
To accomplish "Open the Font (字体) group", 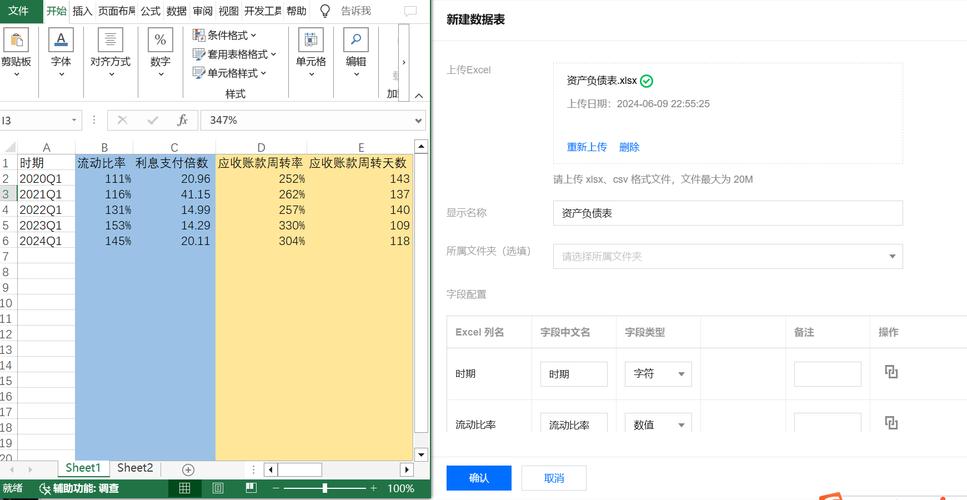I will tap(60, 53).
